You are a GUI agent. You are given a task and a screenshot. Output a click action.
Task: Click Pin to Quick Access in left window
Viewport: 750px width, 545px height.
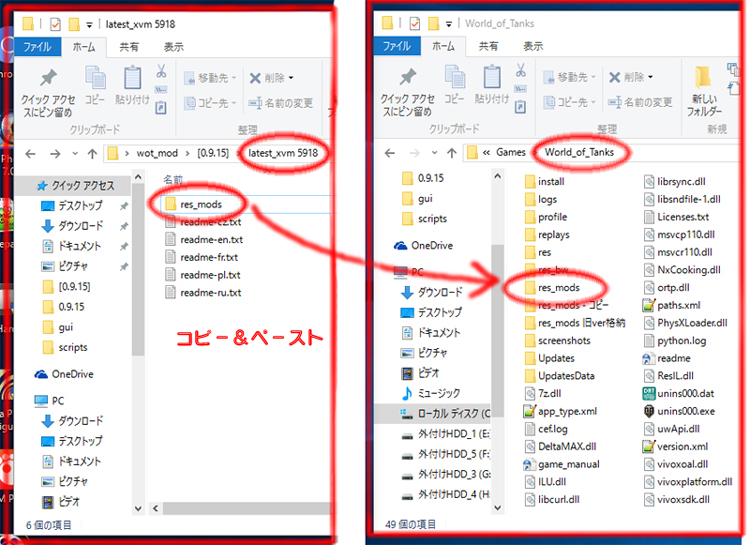coord(48,93)
